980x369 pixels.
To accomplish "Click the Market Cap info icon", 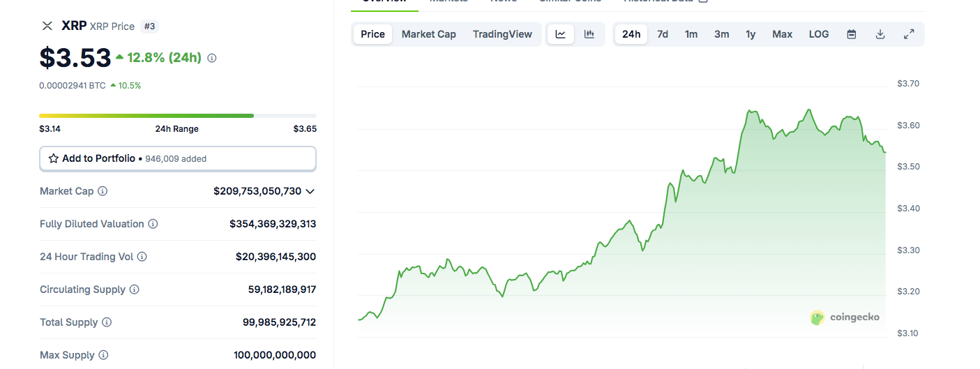I will click(103, 191).
